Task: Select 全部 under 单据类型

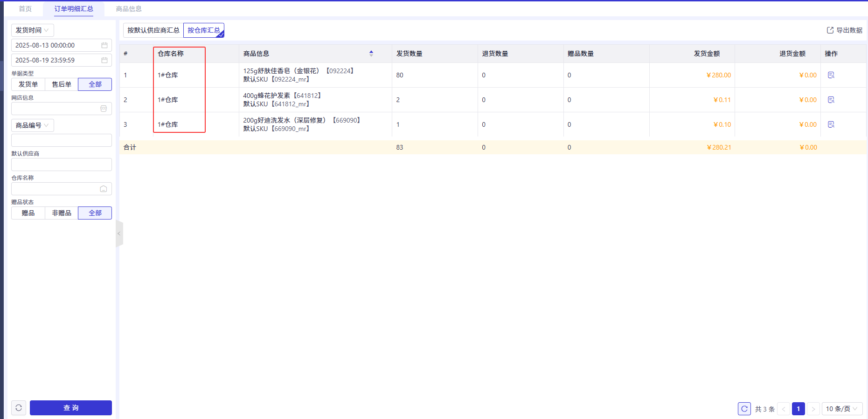Action: pos(95,84)
